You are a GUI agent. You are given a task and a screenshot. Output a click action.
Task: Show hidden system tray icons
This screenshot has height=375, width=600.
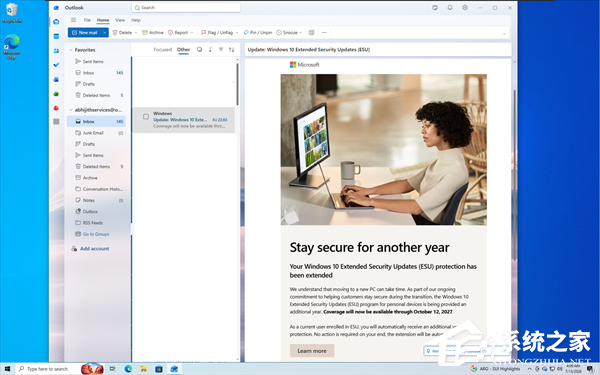click(530, 369)
